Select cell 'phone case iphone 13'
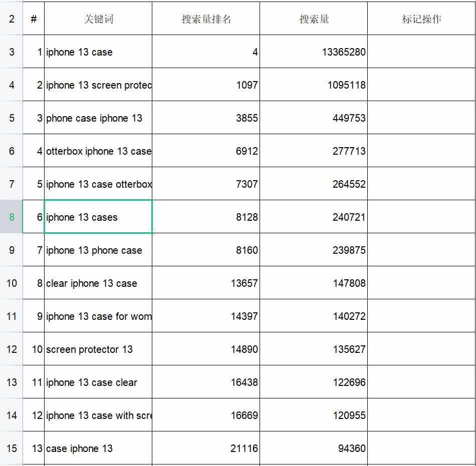The image size is (476, 466). (98, 118)
